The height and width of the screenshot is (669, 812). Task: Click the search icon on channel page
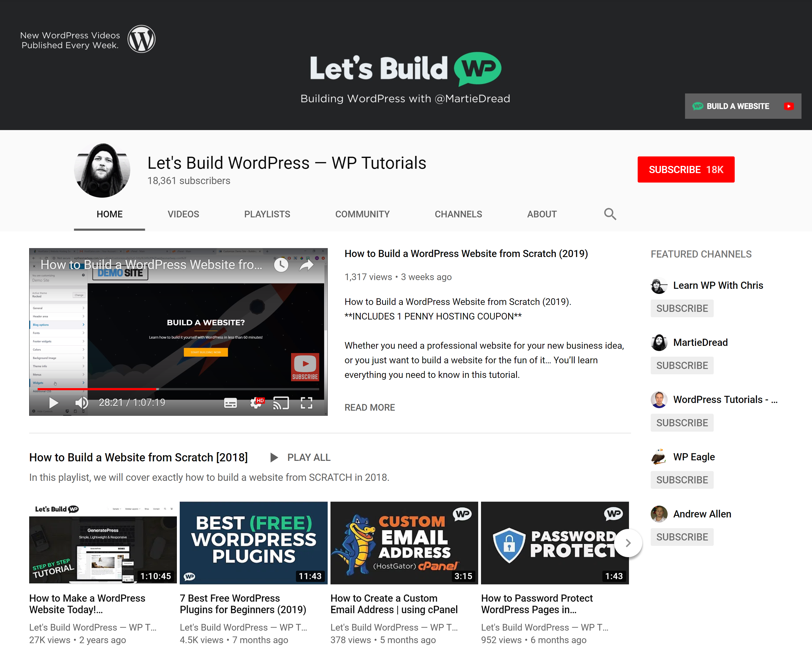(610, 215)
